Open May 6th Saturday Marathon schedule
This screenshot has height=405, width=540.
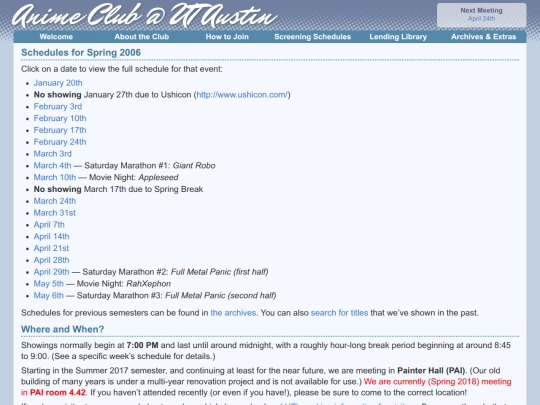click(49, 295)
